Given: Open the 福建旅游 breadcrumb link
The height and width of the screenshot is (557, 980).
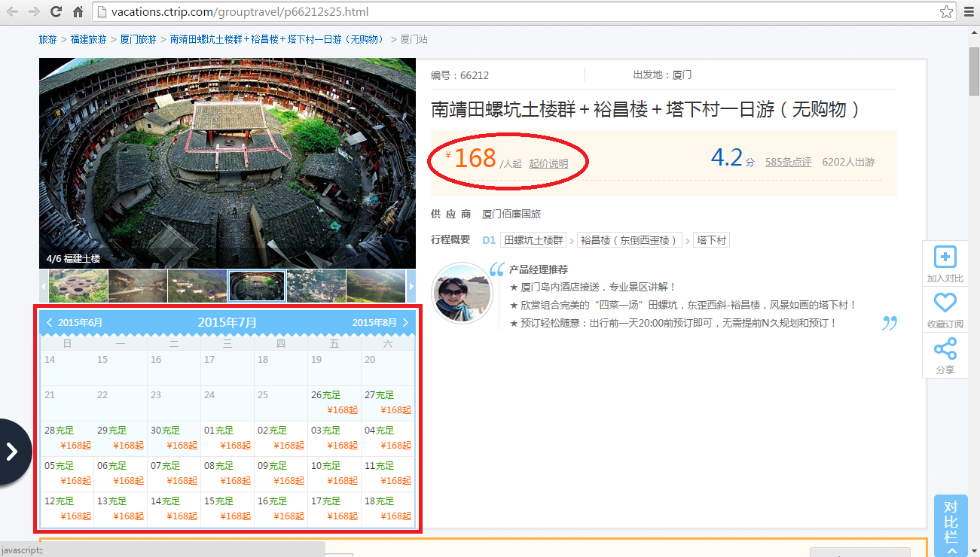Looking at the screenshot, I should pos(89,39).
